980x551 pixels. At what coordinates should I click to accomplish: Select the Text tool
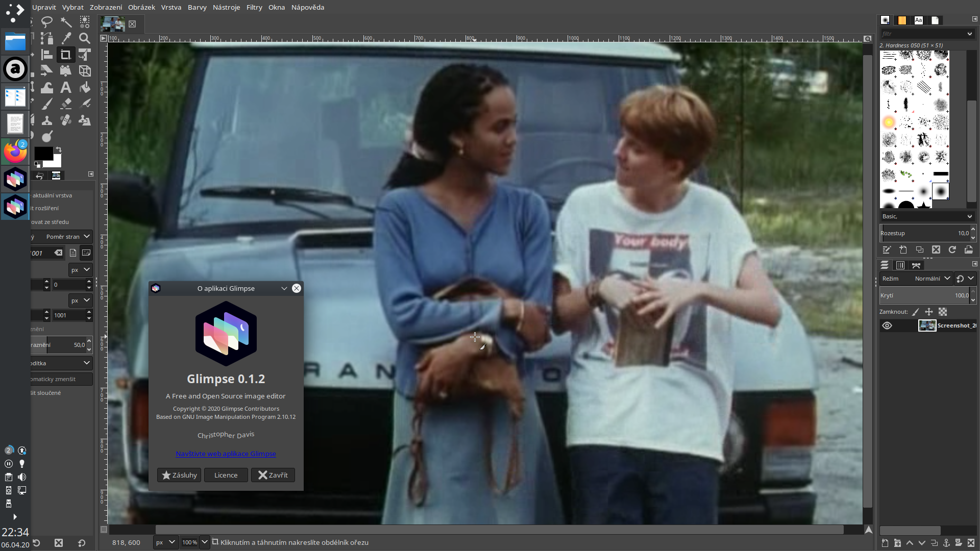coord(66,87)
